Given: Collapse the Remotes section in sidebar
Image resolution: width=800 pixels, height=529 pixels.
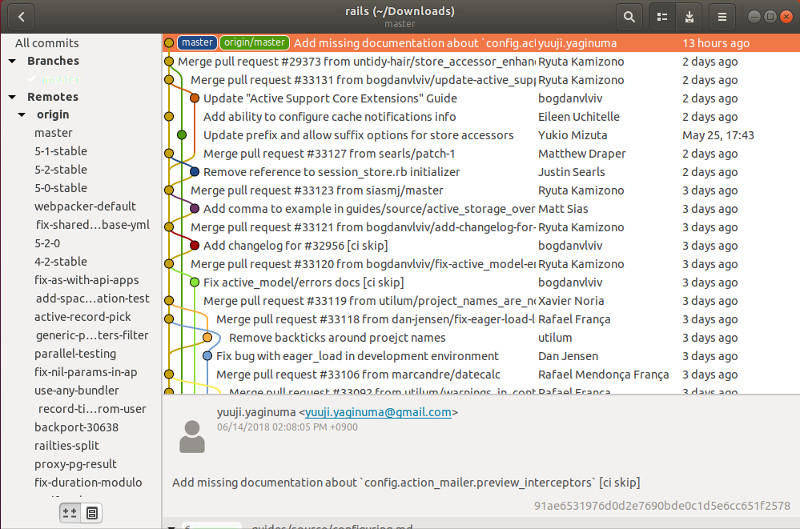Looking at the screenshot, I should pos(13,97).
